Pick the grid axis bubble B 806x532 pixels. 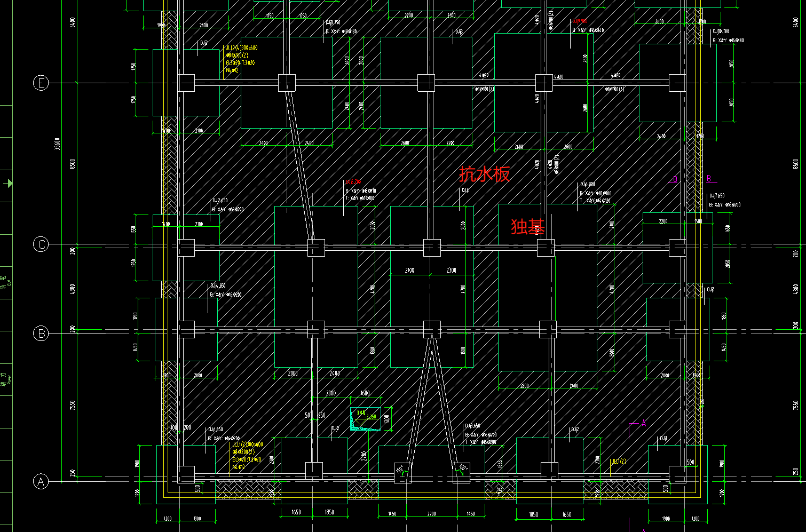[x=41, y=334]
